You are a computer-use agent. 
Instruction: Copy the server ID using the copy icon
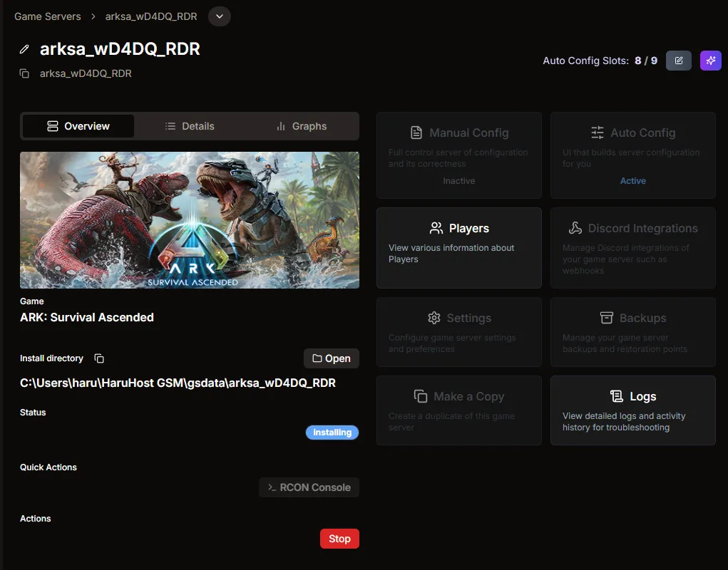24,73
